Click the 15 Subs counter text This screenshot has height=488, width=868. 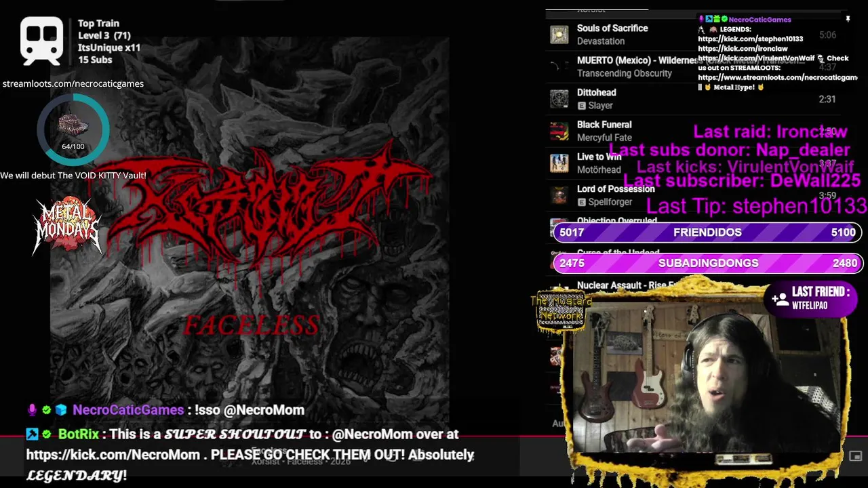tap(95, 60)
